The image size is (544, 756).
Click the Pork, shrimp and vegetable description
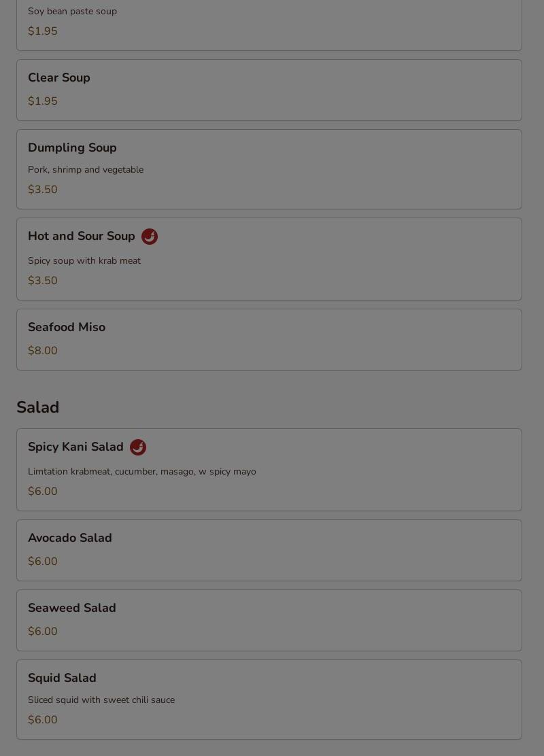pyautogui.click(x=86, y=170)
